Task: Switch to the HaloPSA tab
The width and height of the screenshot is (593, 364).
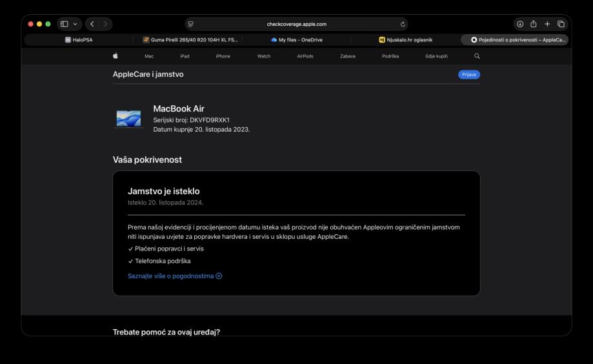Action: pyautogui.click(x=79, y=40)
